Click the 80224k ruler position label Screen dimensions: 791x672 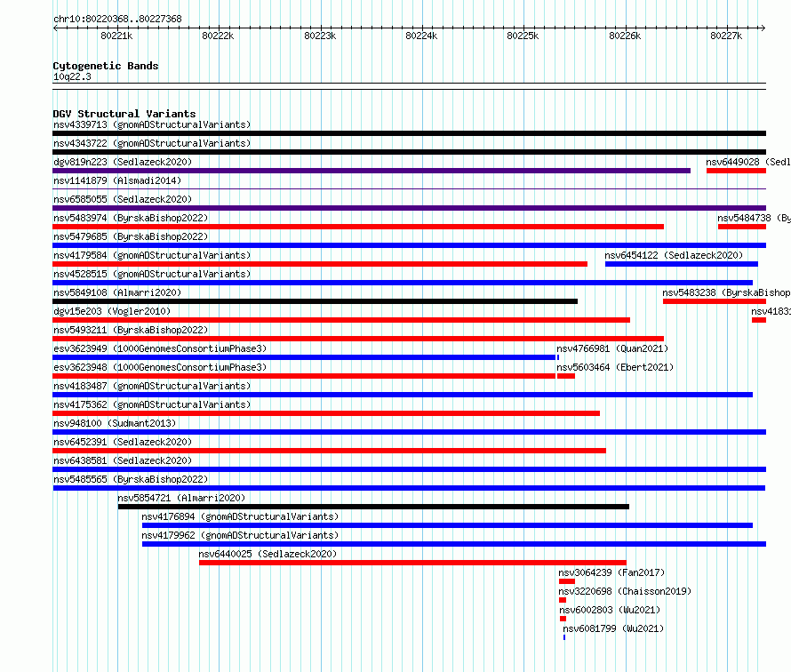(x=421, y=36)
